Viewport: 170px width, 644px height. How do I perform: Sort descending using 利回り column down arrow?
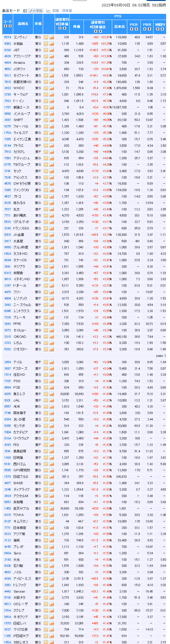coord(162,29)
